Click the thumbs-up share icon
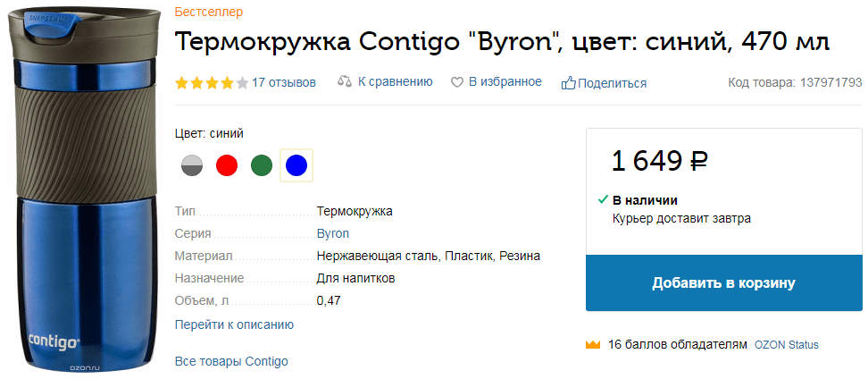Image resolution: width=868 pixels, height=379 pixels. tap(569, 83)
